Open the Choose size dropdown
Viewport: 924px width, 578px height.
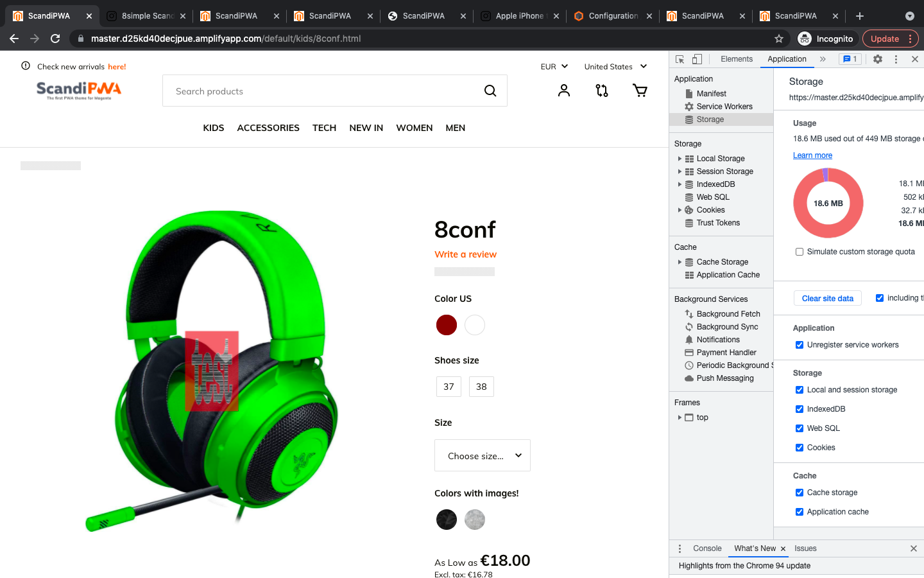click(482, 455)
